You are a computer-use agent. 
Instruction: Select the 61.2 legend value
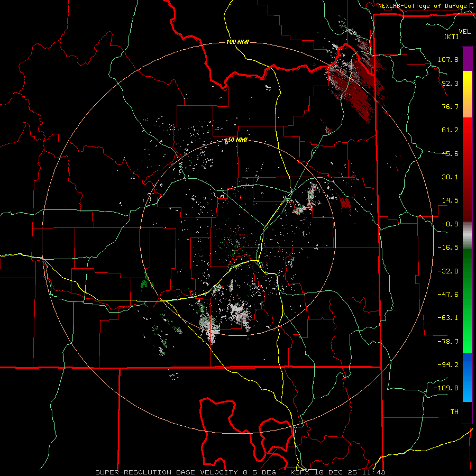pyautogui.click(x=450, y=130)
